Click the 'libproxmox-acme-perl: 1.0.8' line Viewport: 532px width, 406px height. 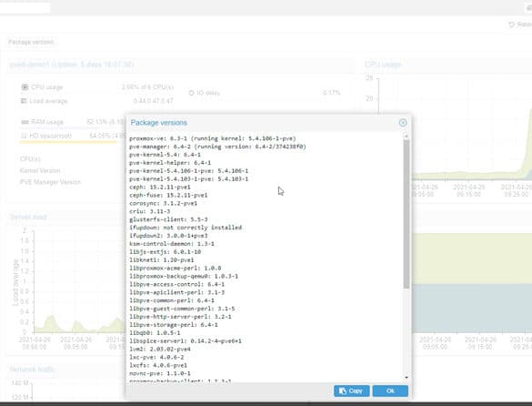pyautogui.click(x=176, y=268)
